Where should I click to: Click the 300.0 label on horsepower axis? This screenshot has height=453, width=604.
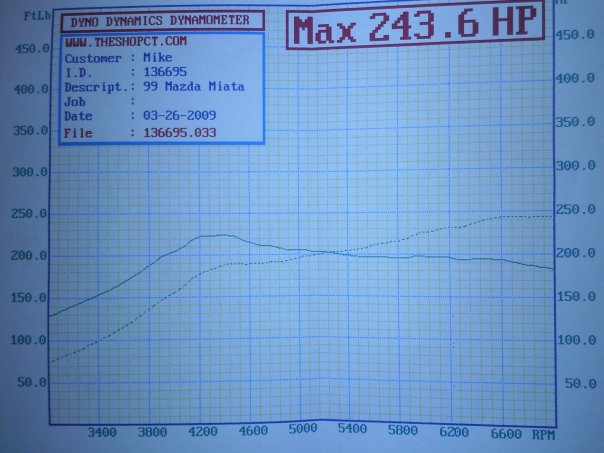pos(576,166)
